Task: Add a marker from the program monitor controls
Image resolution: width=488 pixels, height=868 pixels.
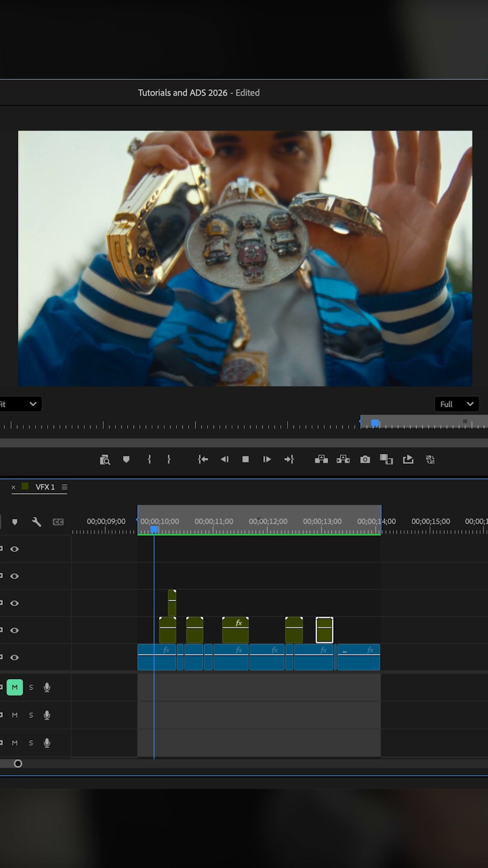Action: pos(126,459)
